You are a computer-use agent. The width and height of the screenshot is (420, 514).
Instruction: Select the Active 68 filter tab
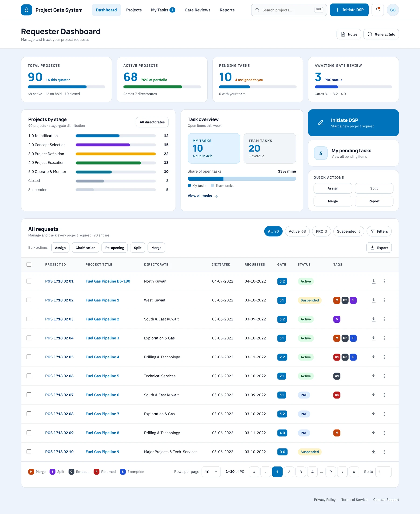click(297, 231)
